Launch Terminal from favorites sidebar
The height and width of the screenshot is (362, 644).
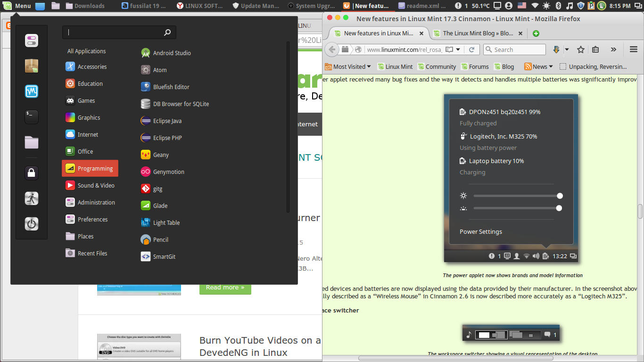tap(32, 116)
